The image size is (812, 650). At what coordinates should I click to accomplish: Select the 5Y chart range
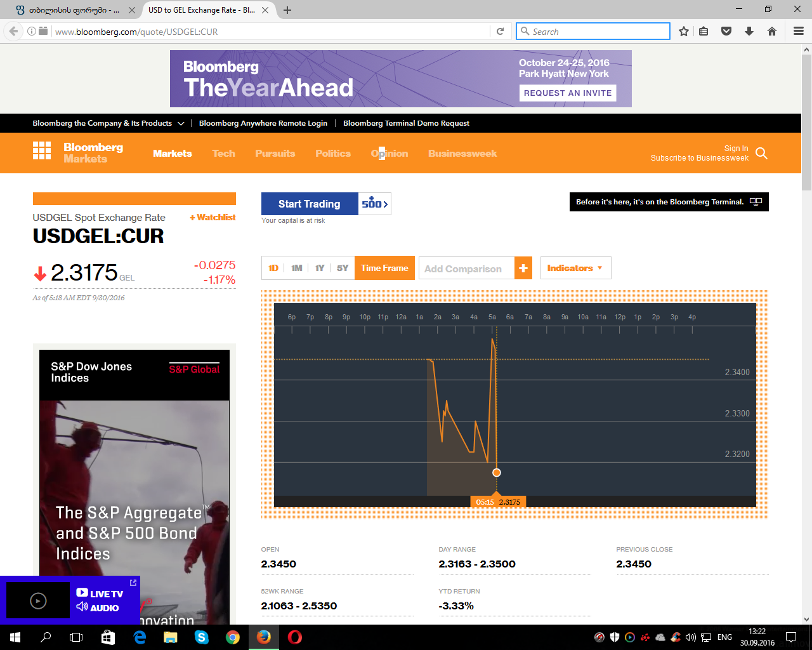[x=343, y=268]
